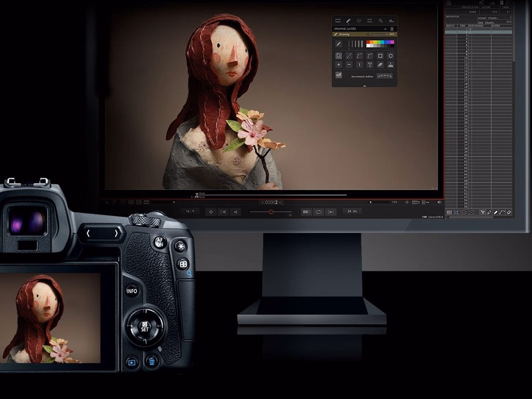Pick the red swatch from the color palette
Image resolution: width=532 pixels, height=399 pixels.
(x=368, y=42)
